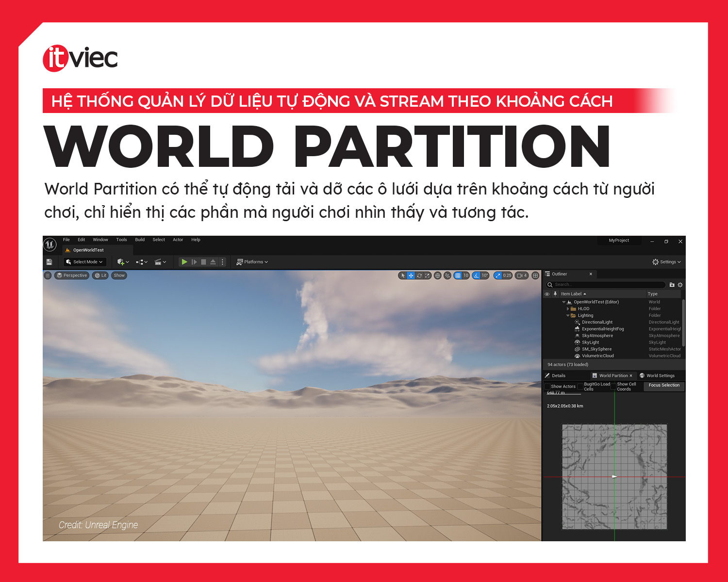Viewport: 728px width, 582px height.
Task: Open the Actor menu
Action: [178, 240]
